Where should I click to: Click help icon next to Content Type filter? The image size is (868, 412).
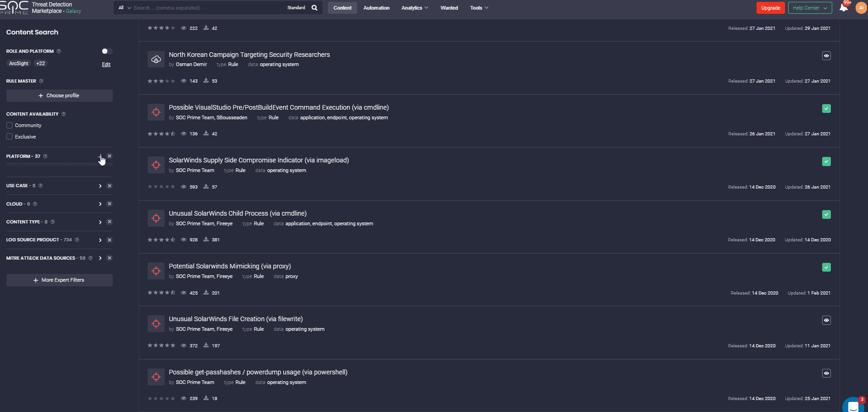(x=53, y=222)
